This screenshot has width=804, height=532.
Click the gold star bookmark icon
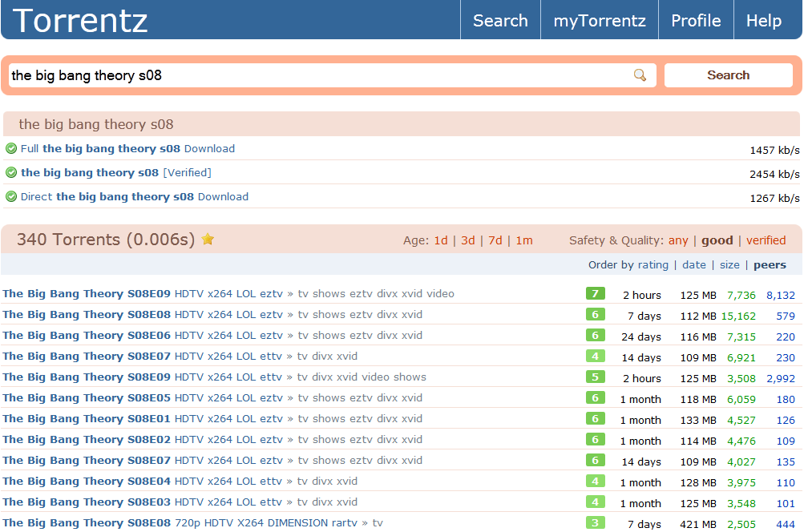coord(208,239)
